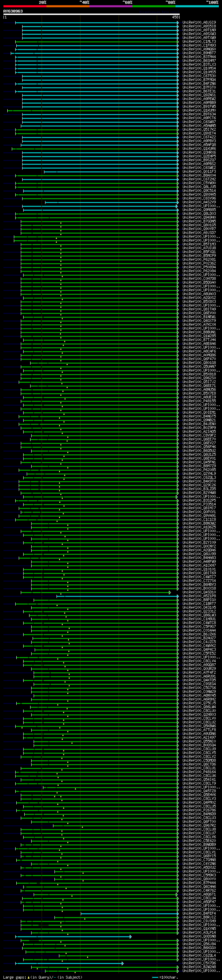Open hit UniRef100_B5T1M3
The height and width of the screenshot is (980, 222).
coord(199,244)
